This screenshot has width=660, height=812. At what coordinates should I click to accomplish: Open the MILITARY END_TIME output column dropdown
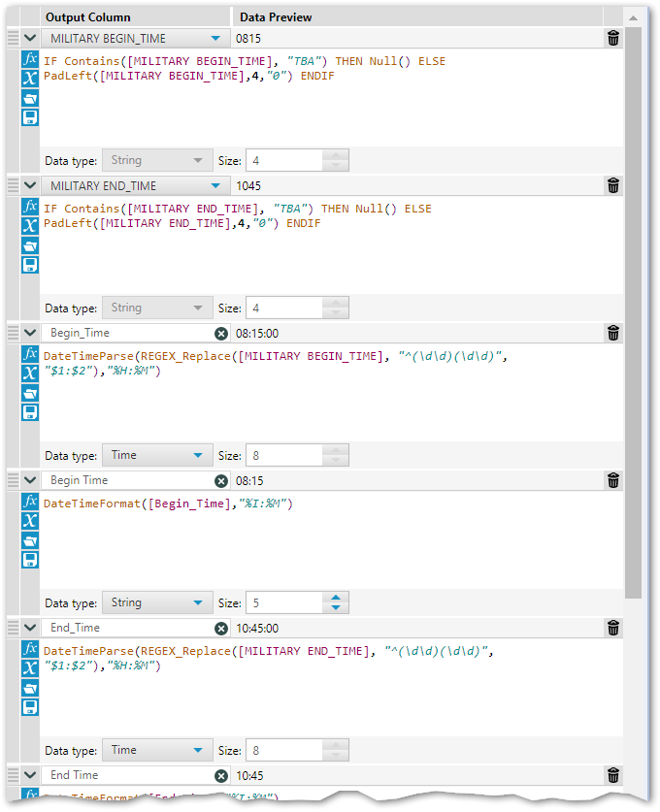tap(214, 185)
